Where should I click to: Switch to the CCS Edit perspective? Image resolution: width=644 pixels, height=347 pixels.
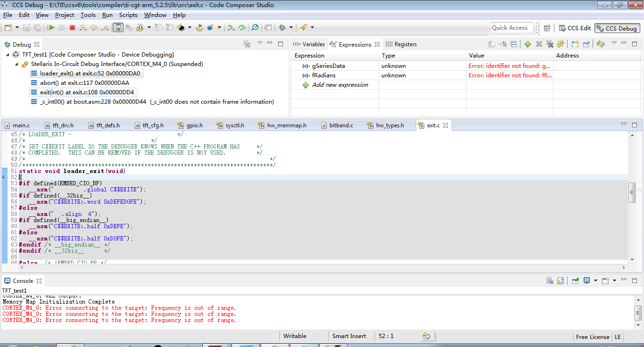click(x=574, y=28)
